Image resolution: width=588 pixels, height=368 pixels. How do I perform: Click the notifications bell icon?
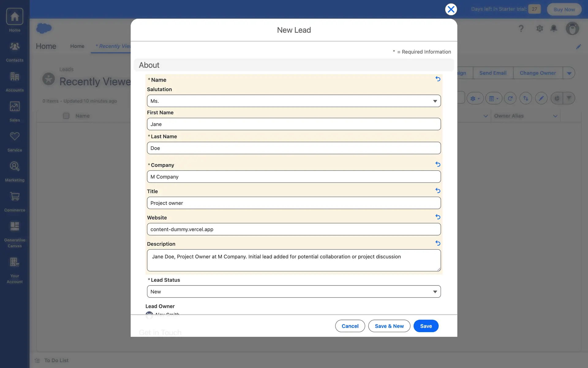click(x=553, y=29)
